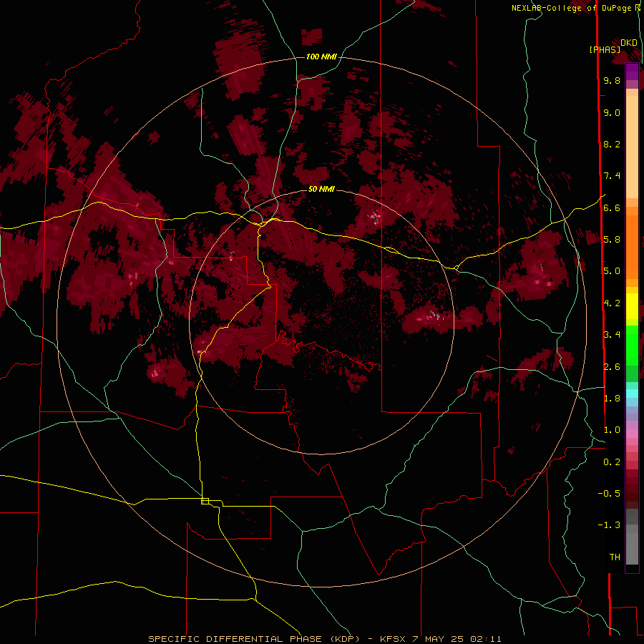This screenshot has width=644, height=644.
Task: Click the 9.0 value on the color scale
Action: click(612, 113)
